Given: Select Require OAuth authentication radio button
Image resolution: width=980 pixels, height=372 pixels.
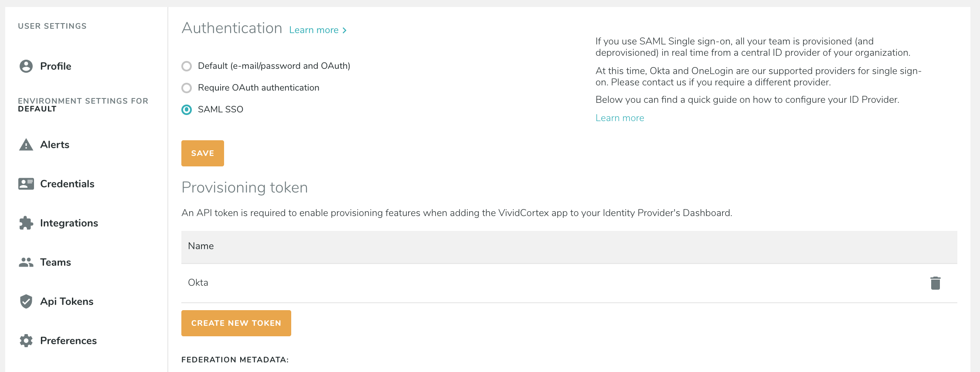Looking at the screenshot, I should pos(187,88).
